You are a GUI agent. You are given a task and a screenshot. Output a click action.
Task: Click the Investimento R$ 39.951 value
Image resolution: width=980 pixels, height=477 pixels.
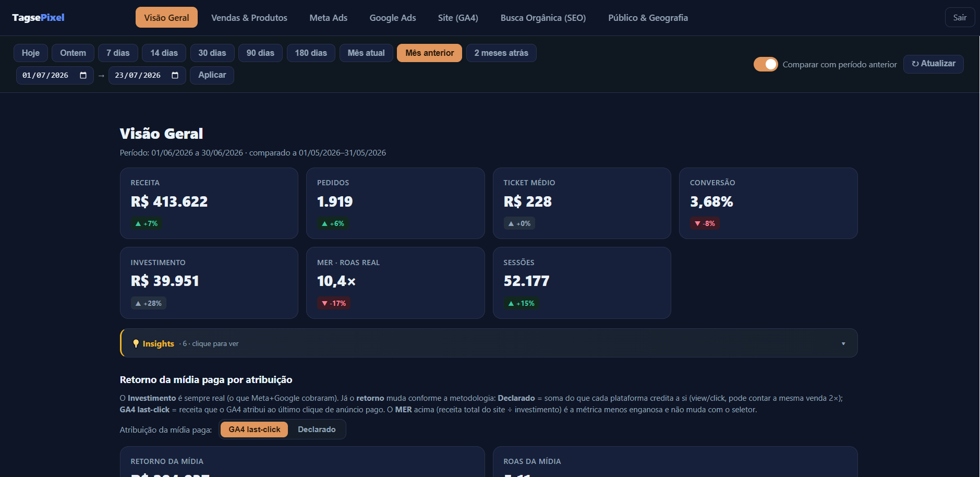pos(165,281)
